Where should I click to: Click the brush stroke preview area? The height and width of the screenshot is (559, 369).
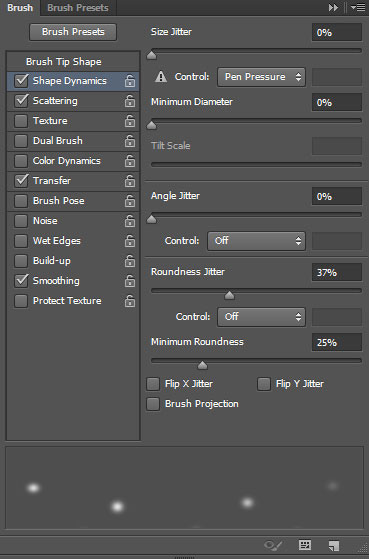pos(184,487)
